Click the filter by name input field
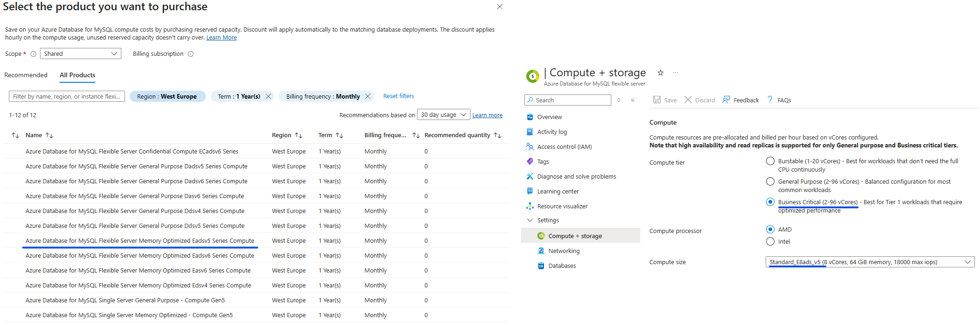 66,96
